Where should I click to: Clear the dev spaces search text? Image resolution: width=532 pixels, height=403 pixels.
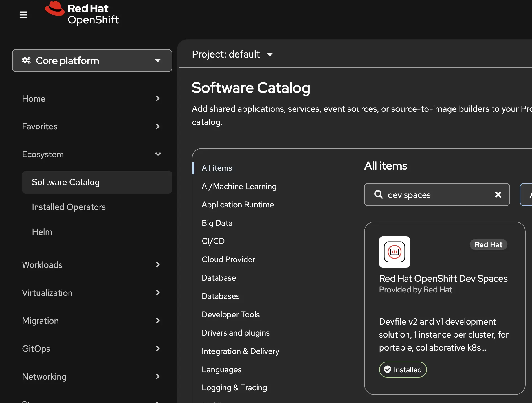[498, 194]
